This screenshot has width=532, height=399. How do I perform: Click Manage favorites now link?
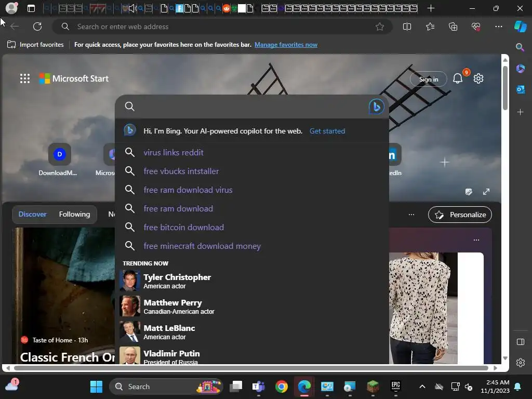pos(286,45)
